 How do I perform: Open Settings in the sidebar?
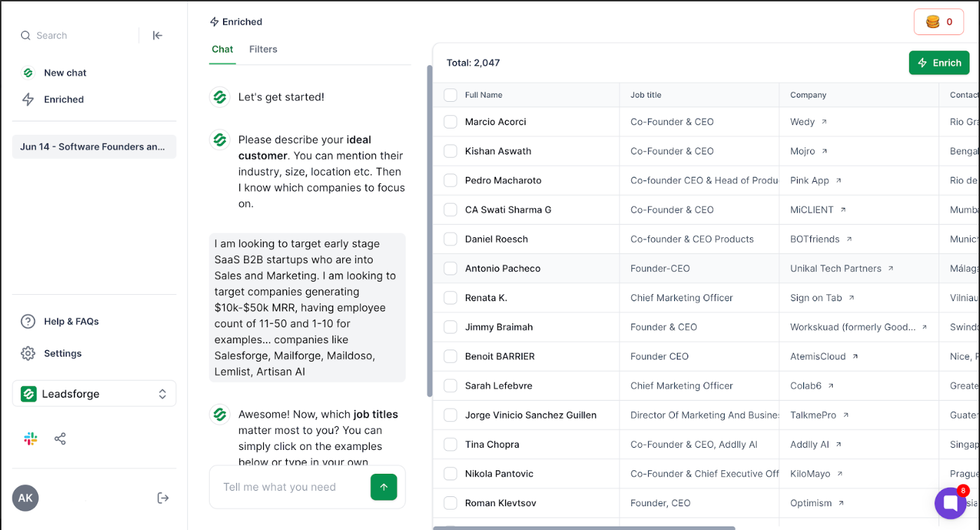[62, 353]
